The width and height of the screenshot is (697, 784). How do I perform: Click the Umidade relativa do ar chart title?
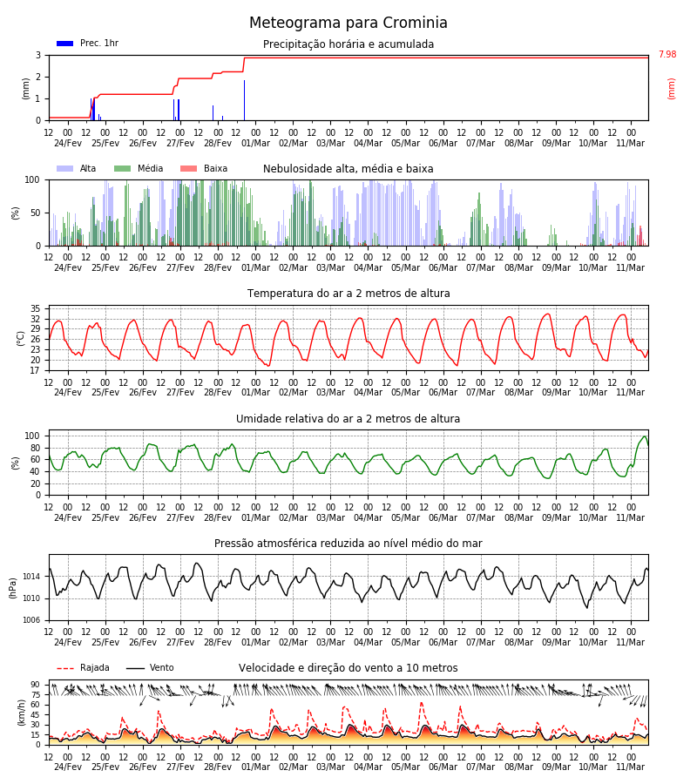(348, 418)
